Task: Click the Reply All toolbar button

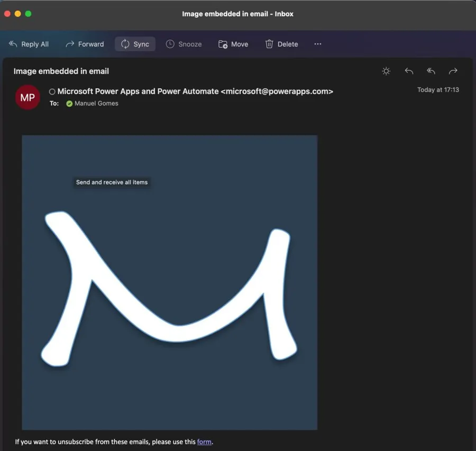Action: (29, 44)
